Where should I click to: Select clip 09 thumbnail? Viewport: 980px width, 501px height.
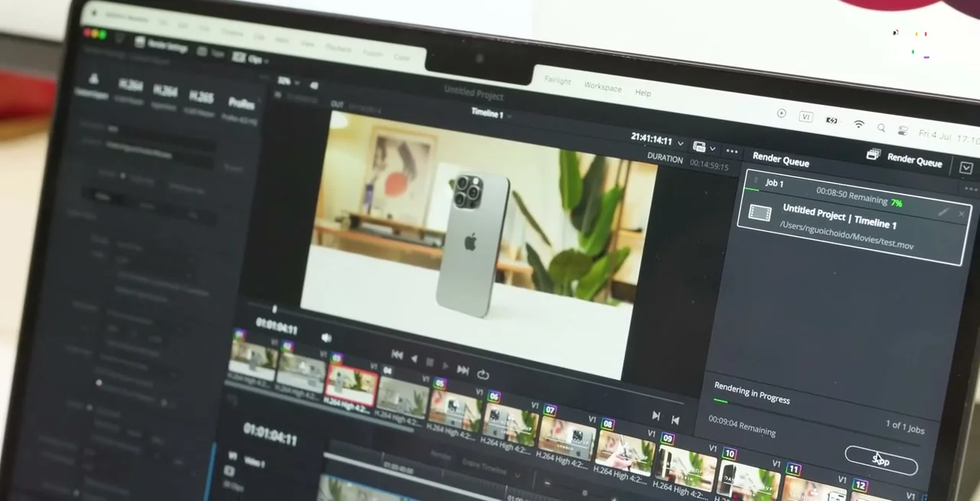(686, 469)
